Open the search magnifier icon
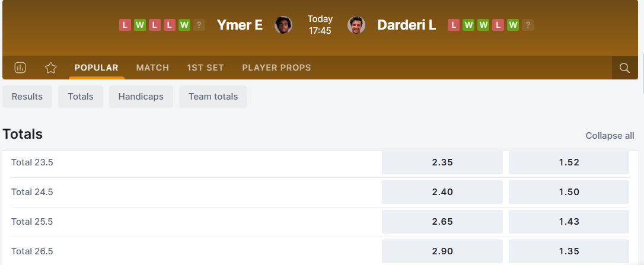Viewport: 644px width, 265px height. [624, 68]
